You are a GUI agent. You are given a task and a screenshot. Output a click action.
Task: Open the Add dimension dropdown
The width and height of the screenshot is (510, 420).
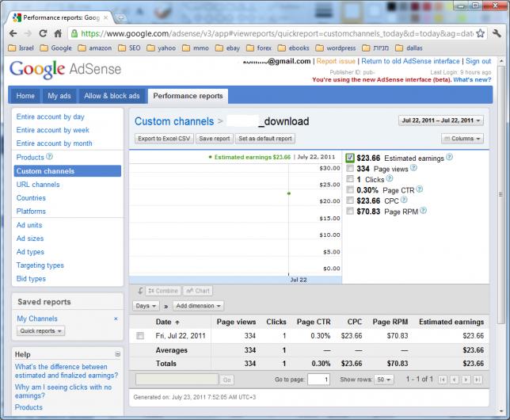click(x=198, y=306)
